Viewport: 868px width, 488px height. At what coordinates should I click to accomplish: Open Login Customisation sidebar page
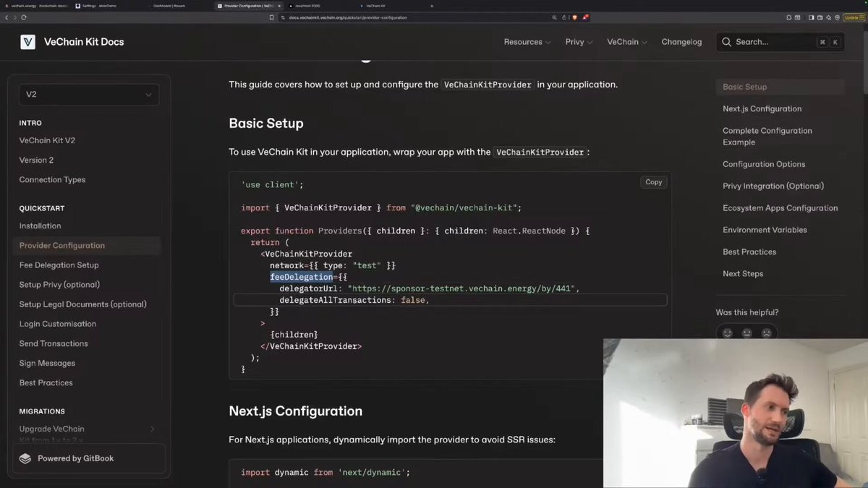57,324
